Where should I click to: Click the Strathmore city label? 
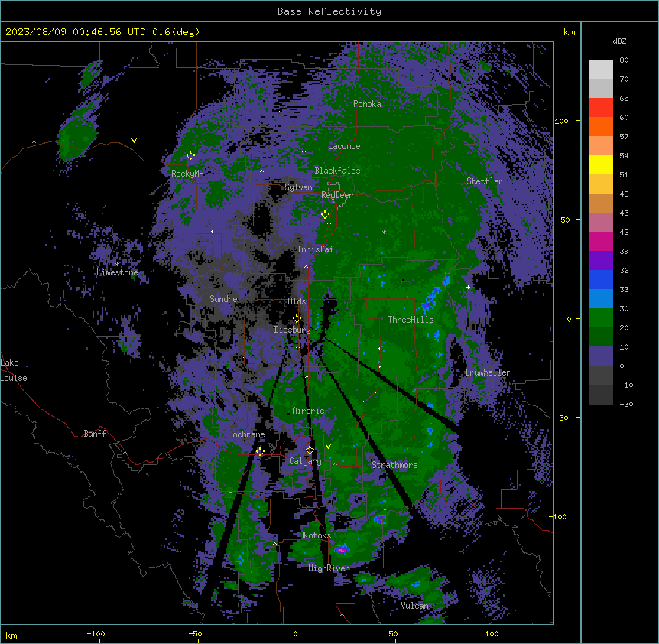[394, 465]
